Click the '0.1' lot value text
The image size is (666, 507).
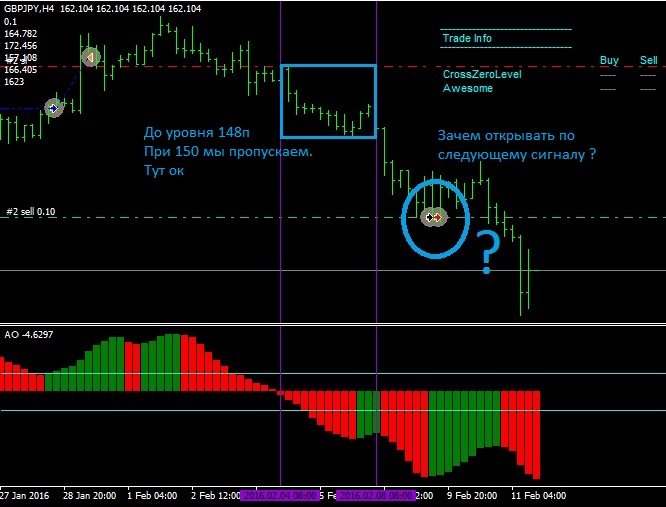coord(11,22)
